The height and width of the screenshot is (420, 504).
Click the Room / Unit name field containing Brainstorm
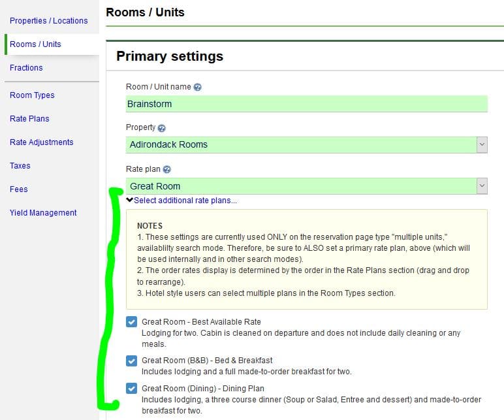[306, 104]
